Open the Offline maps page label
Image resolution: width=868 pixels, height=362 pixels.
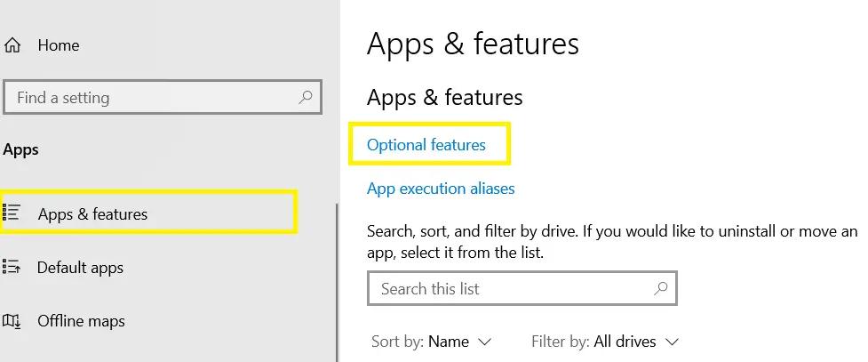point(81,321)
